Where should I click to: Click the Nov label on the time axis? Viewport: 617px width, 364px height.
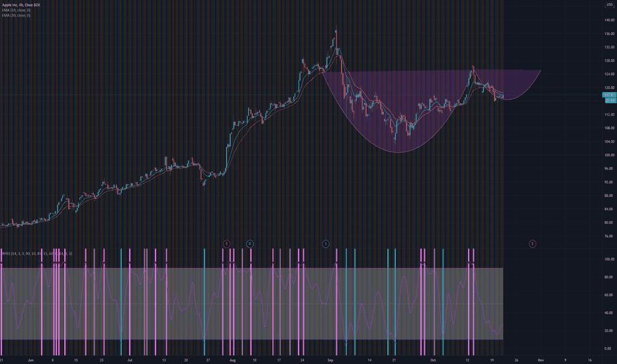point(541,360)
